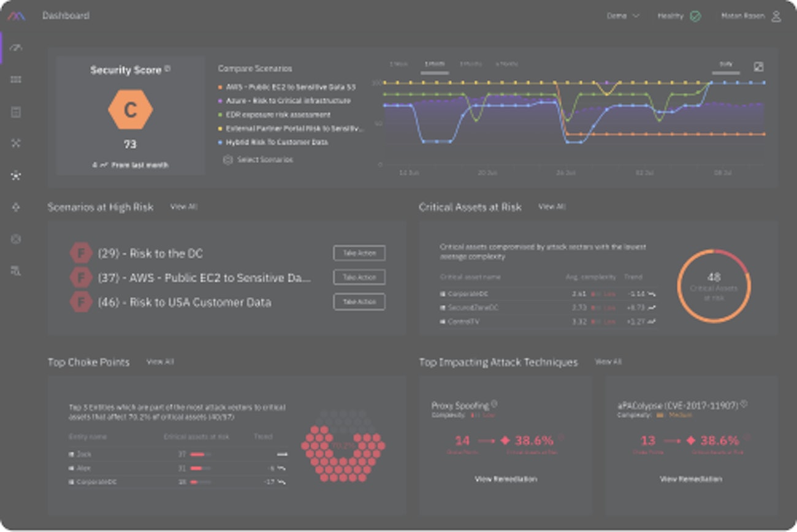Click the Critical Assets at risk progress ring
This screenshot has height=532, width=797.
click(713, 285)
